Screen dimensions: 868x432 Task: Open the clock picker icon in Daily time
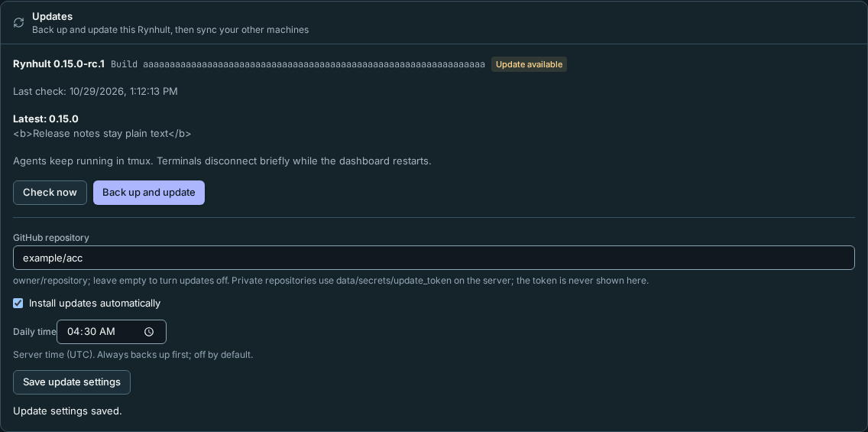(149, 332)
